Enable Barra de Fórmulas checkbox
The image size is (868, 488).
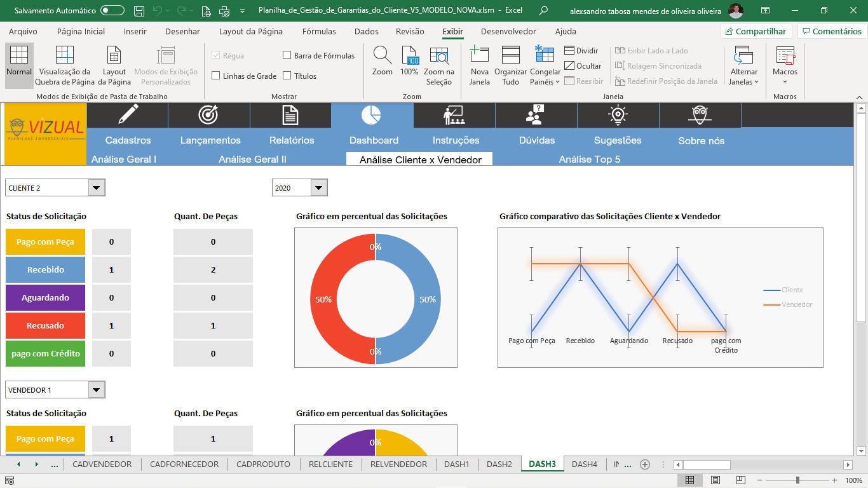tap(287, 55)
